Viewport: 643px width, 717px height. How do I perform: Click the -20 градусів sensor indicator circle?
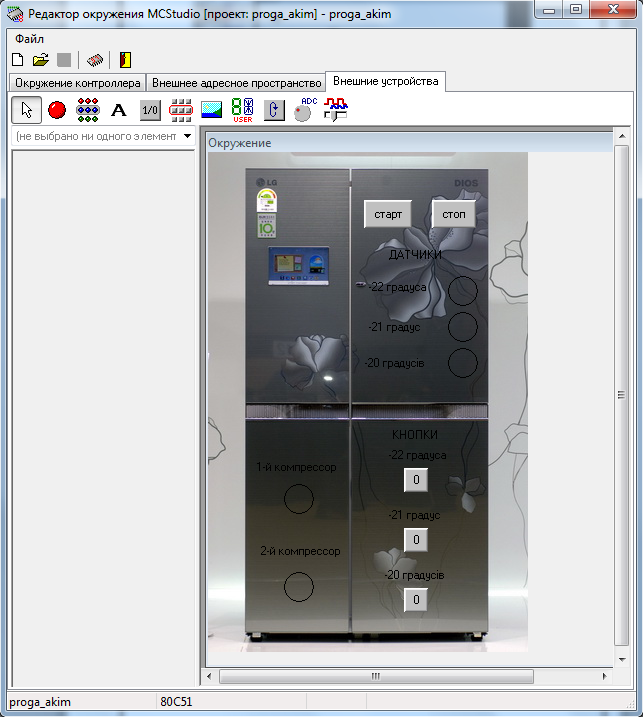click(462, 363)
